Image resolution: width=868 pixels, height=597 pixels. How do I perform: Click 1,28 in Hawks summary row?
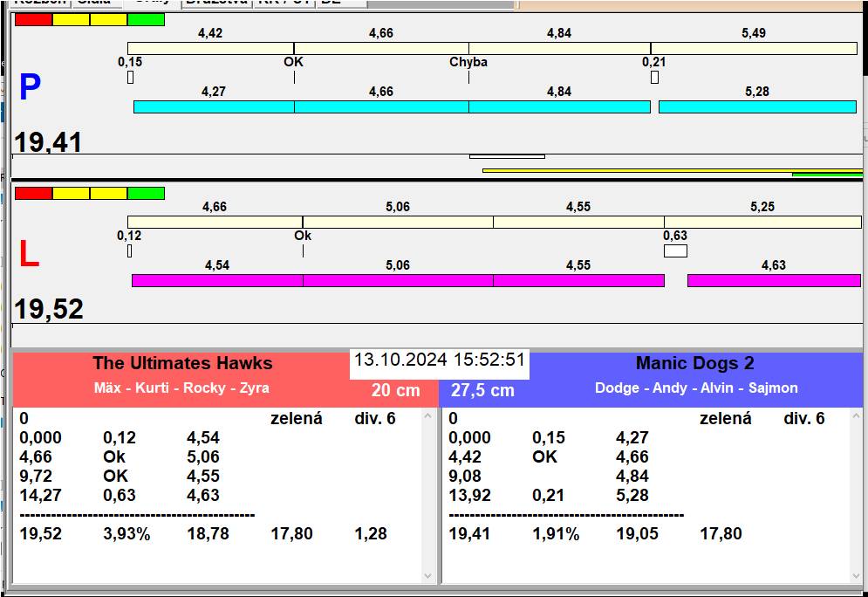(x=371, y=534)
